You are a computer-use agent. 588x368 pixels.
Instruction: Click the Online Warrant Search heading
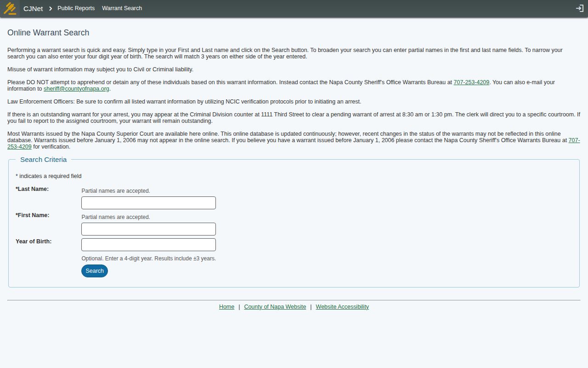click(48, 33)
